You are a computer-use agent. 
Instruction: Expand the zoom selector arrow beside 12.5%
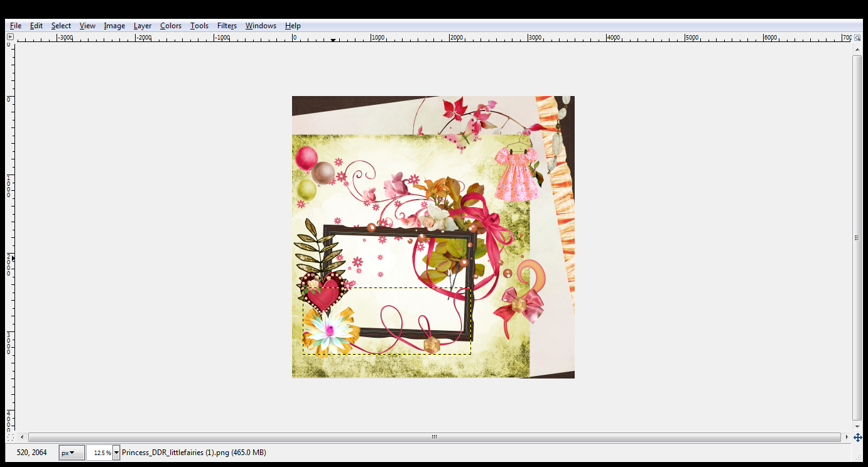point(116,452)
